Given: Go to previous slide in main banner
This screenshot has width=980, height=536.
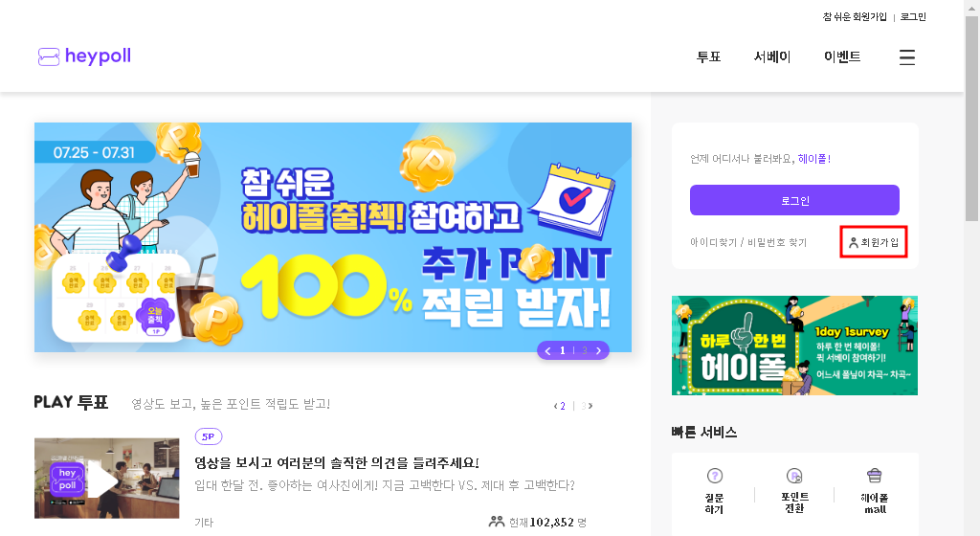Looking at the screenshot, I should 548,350.
